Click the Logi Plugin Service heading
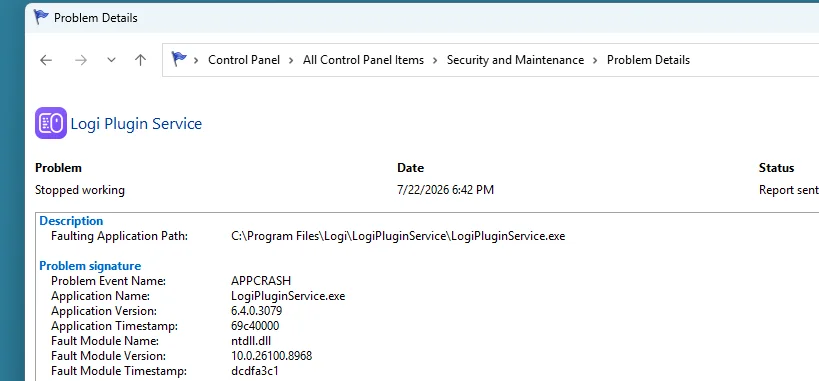Image resolution: width=819 pixels, height=381 pixels. [136, 124]
